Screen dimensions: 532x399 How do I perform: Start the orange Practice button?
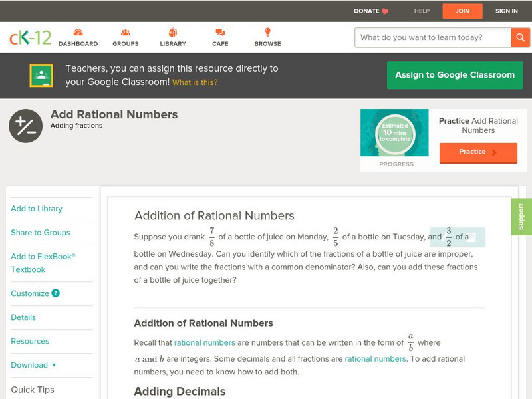coord(477,152)
